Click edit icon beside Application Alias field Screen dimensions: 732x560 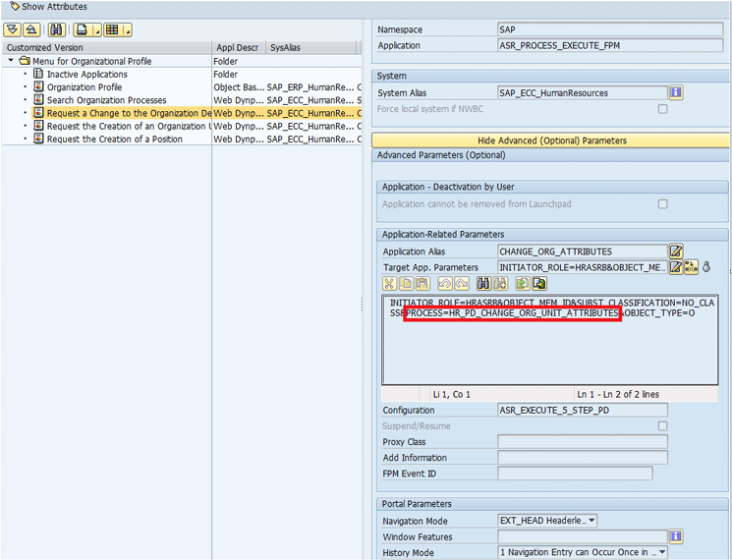[x=676, y=252]
